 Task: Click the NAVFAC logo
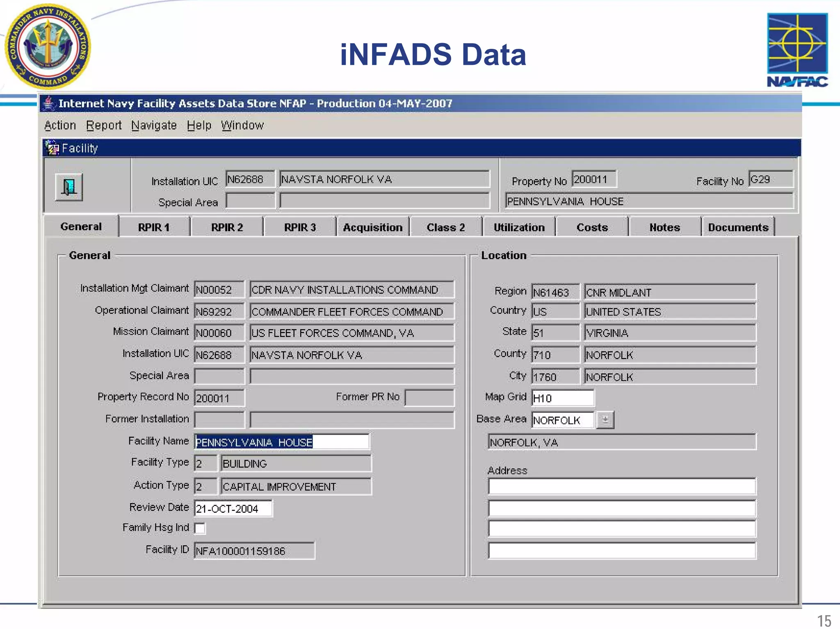[x=797, y=50]
